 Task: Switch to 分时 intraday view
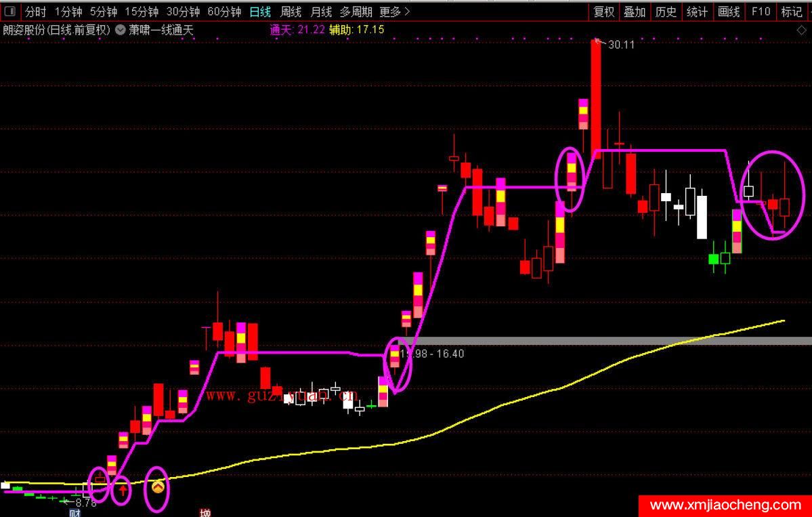point(36,12)
